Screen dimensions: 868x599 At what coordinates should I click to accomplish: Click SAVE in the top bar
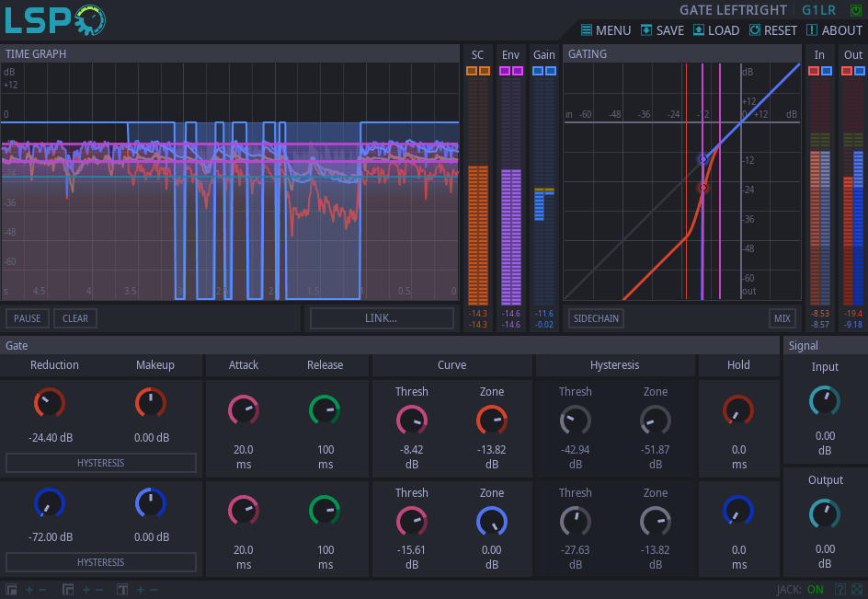662,30
